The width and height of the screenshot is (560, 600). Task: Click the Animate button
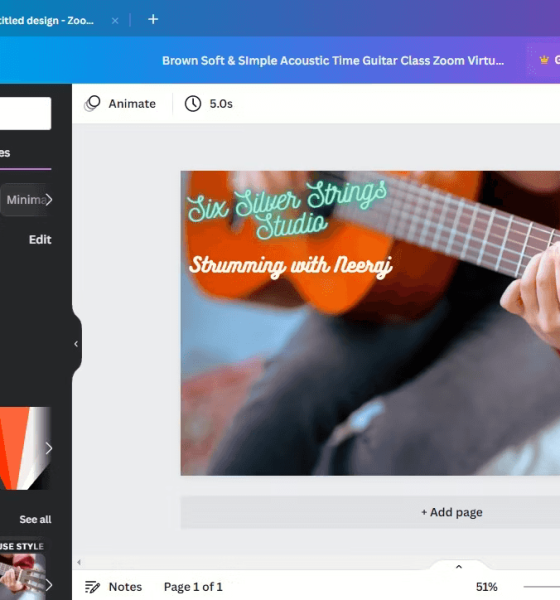click(120, 104)
